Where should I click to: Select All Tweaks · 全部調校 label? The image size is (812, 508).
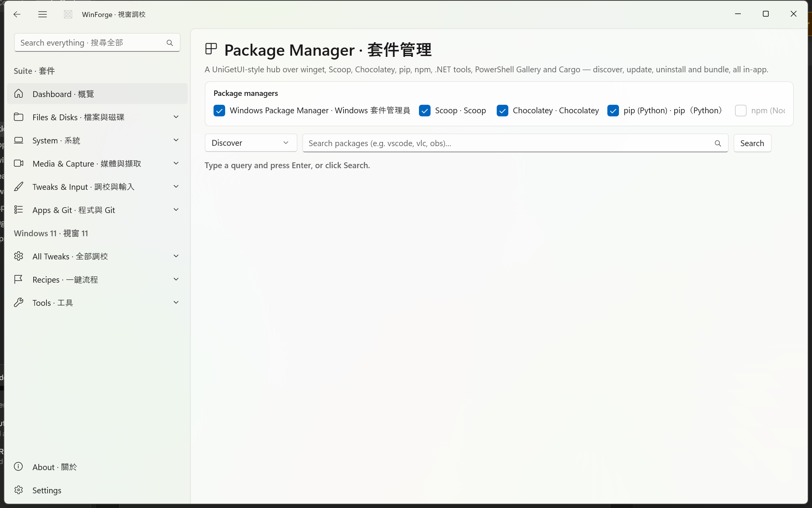click(x=70, y=256)
